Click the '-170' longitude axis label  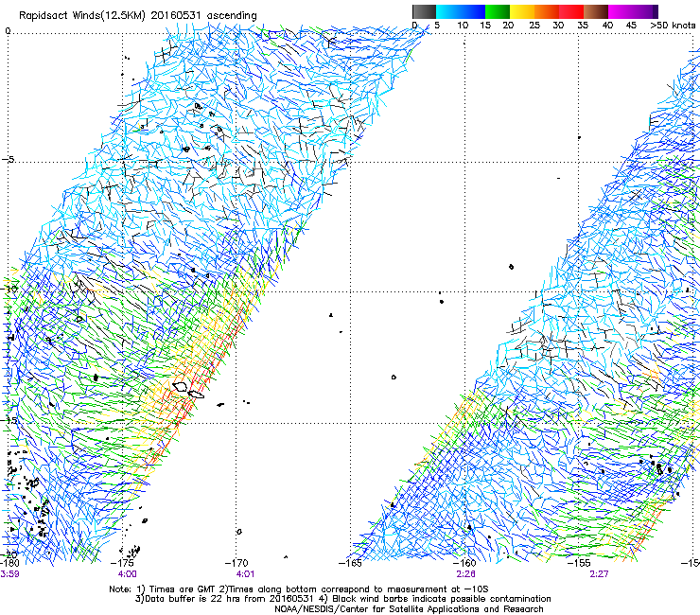[238, 563]
